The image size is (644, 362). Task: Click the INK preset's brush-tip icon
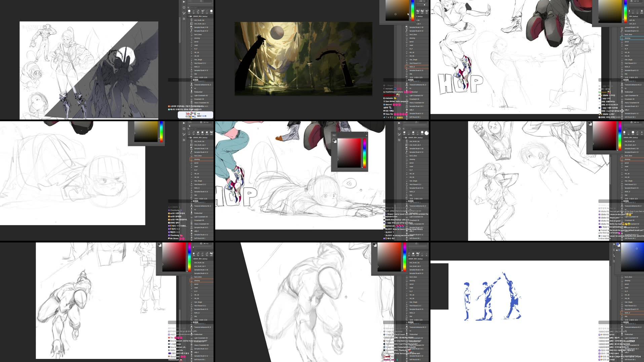(191, 73)
